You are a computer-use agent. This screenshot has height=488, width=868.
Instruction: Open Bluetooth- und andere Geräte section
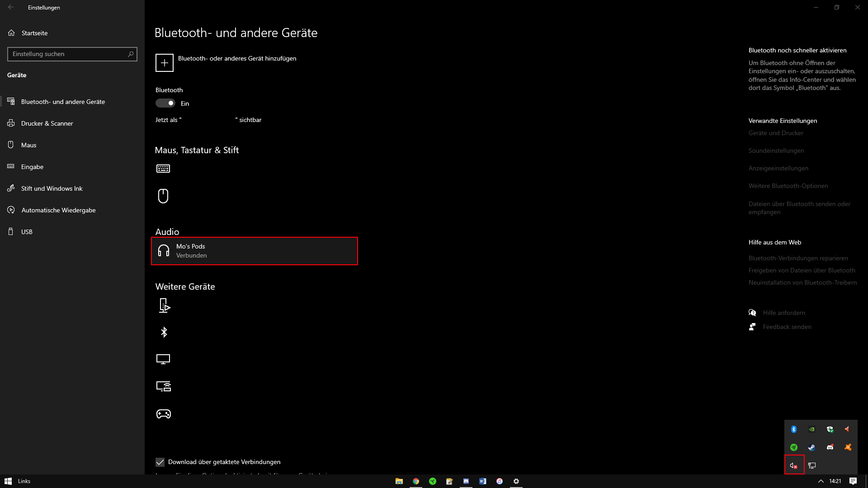pyautogui.click(x=72, y=102)
